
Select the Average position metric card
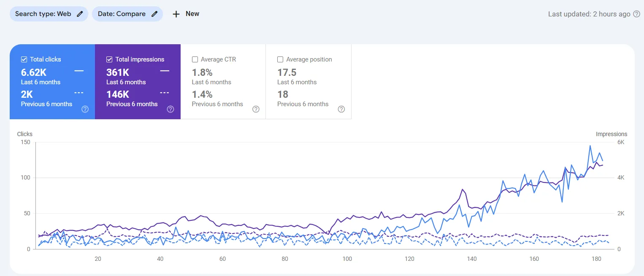click(x=308, y=82)
